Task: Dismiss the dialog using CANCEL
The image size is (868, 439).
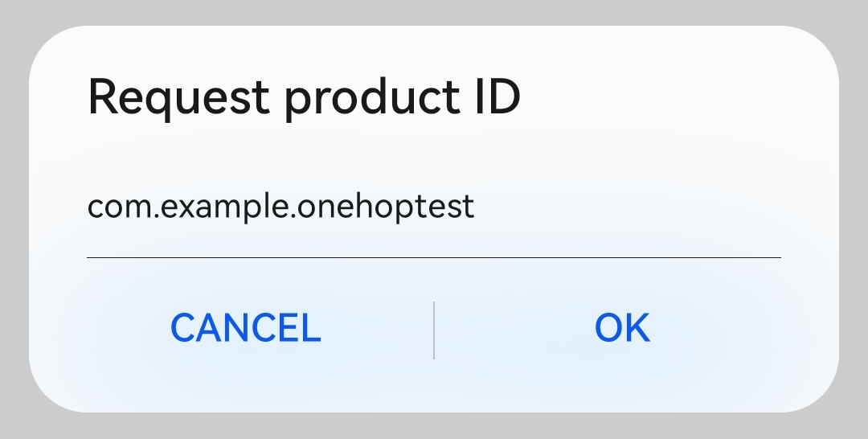Action: [246, 328]
